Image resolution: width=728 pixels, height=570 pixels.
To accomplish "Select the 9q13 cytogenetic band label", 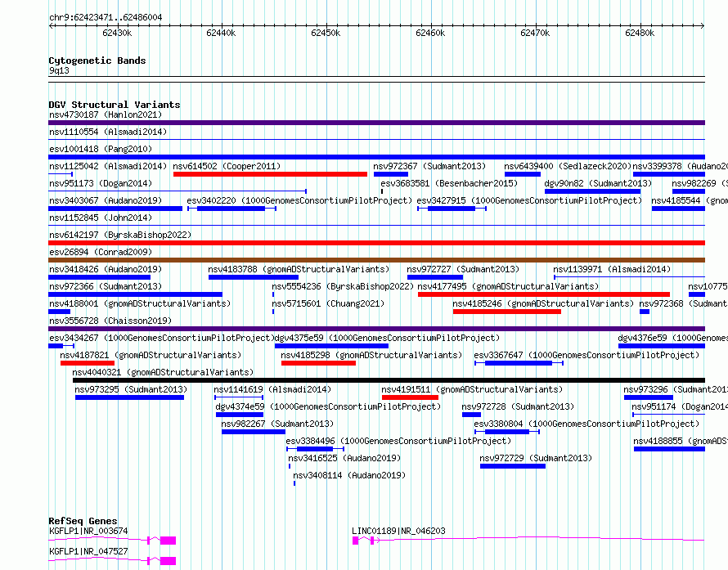I will tap(59, 70).
